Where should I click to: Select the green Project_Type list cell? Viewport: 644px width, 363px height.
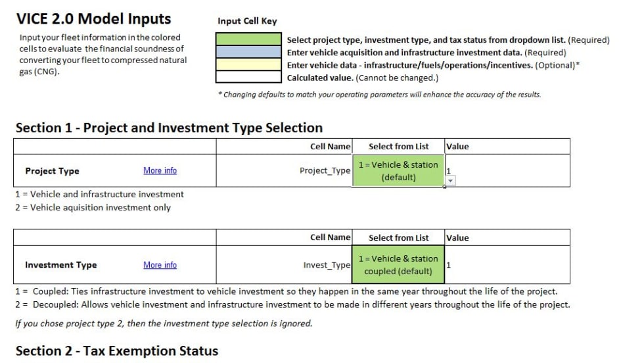(398, 171)
